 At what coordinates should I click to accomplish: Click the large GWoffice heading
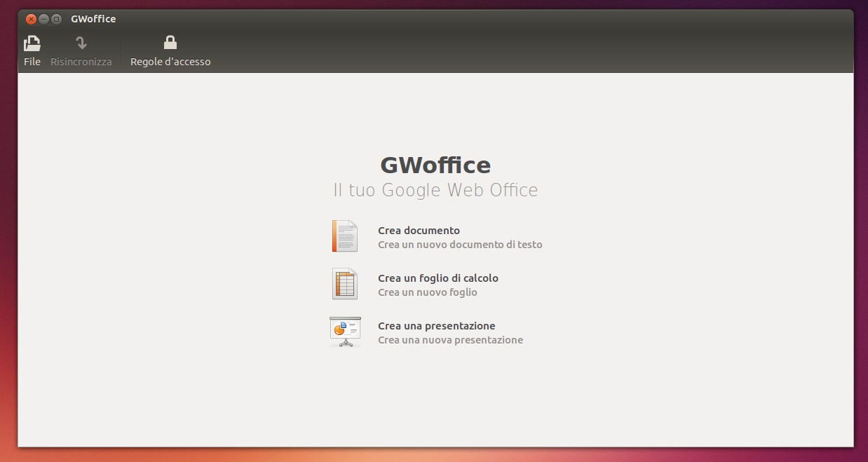(435, 165)
